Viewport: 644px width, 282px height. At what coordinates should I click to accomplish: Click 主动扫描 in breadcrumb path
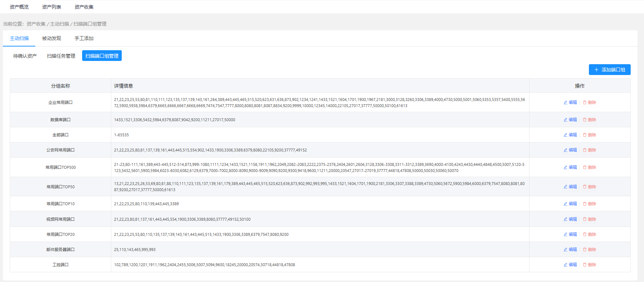(x=59, y=24)
